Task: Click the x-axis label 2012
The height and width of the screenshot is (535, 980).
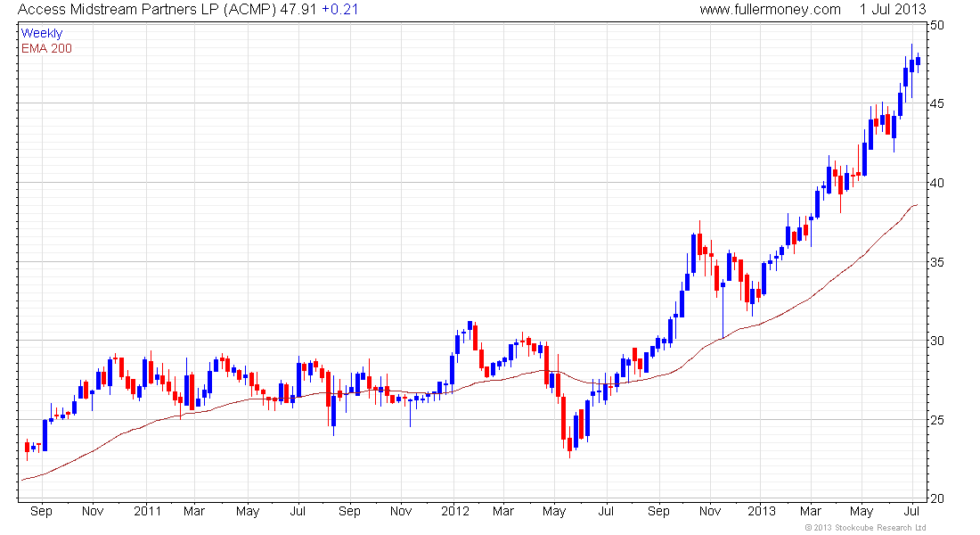Action: [455, 511]
